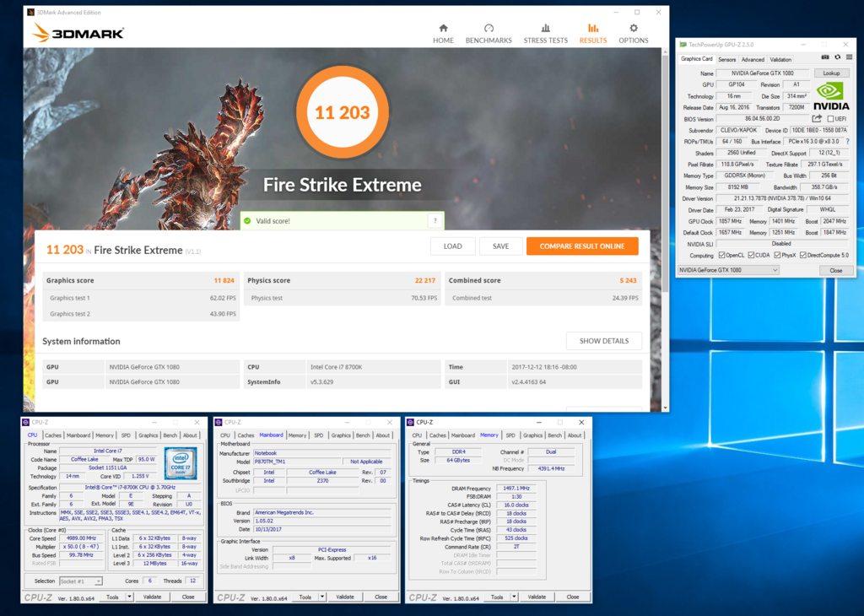
Task: Click Bus Interface question mark in GPU-Z
Action: (x=847, y=142)
